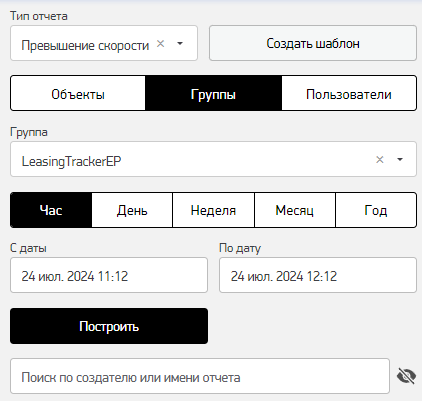Set period to Месяц
This screenshot has width=422, height=401.
295,210
